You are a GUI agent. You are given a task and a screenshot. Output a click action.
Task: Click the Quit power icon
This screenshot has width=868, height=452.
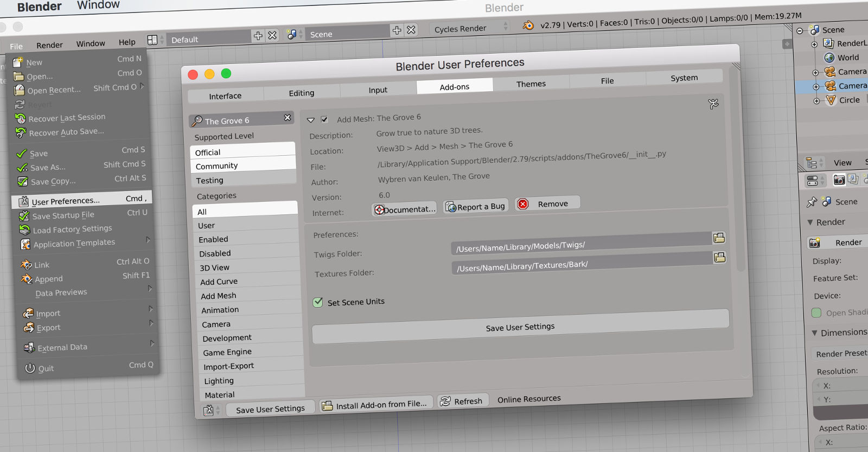(30, 368)
